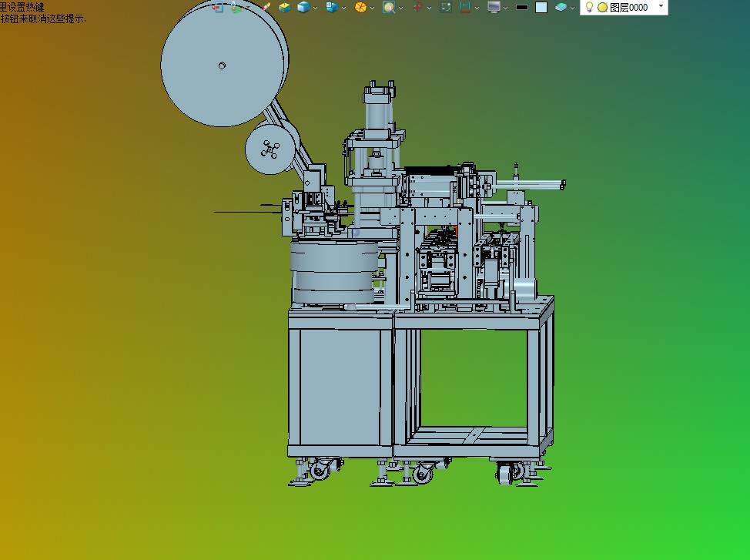Click the orange sphere mesh icon
The image size is (750, 560).
click(360, 7)
